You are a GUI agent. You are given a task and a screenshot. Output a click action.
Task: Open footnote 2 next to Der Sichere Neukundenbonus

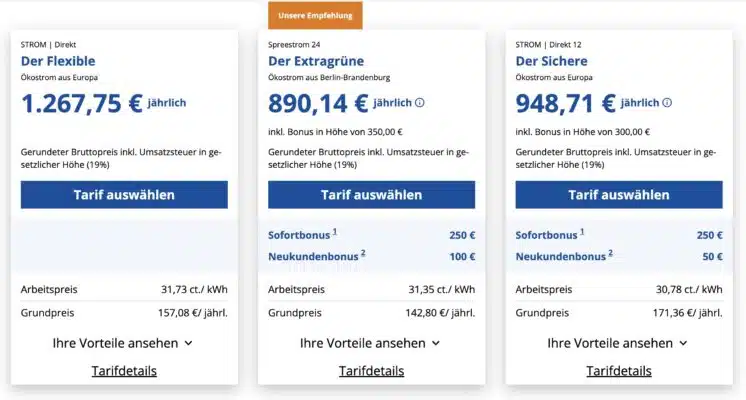coord(610,253)
